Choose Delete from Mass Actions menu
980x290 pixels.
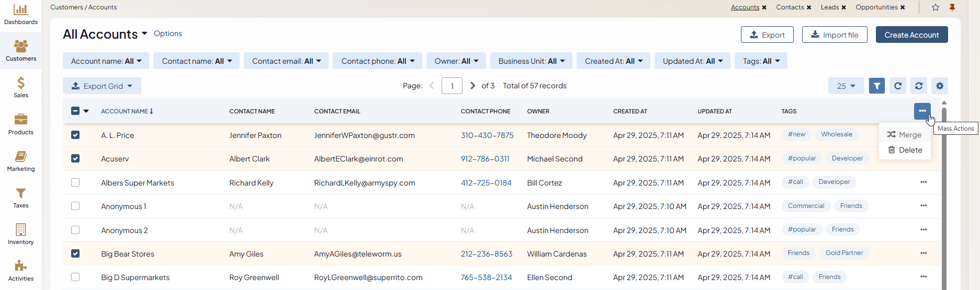(905, 150)
